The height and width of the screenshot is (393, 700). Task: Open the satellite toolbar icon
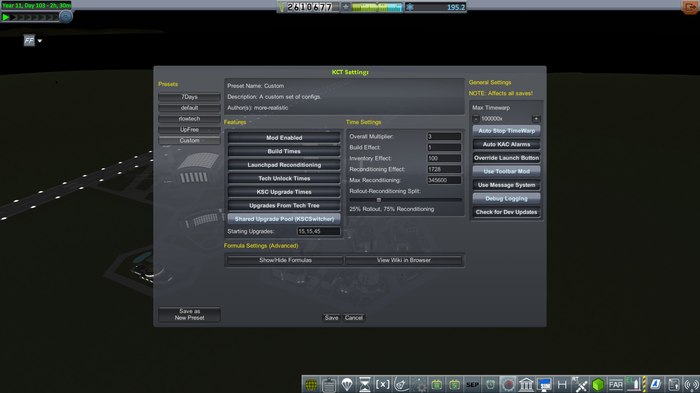point(580,384)
